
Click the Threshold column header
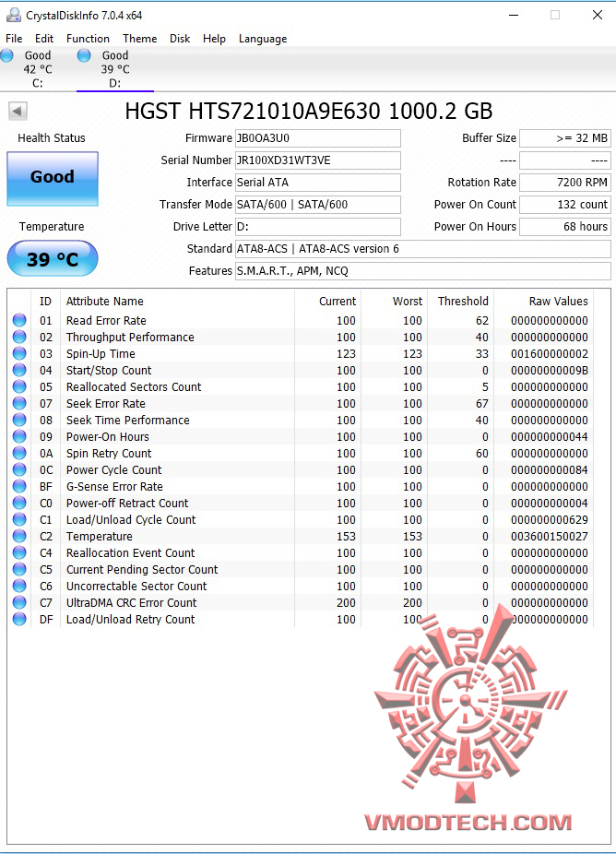pos(461,302)
